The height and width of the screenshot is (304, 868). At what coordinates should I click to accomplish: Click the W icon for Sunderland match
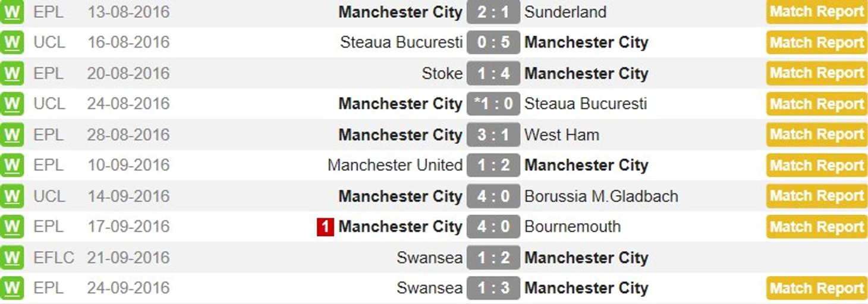pos(12,12)
